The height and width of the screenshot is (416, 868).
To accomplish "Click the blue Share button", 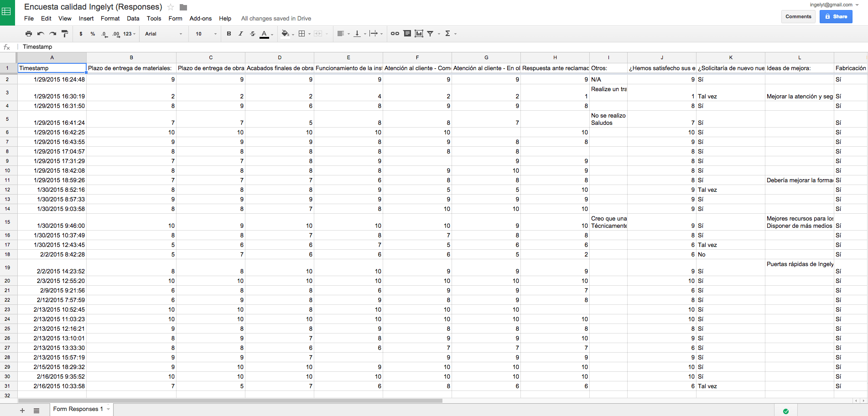I will [836, 16].
